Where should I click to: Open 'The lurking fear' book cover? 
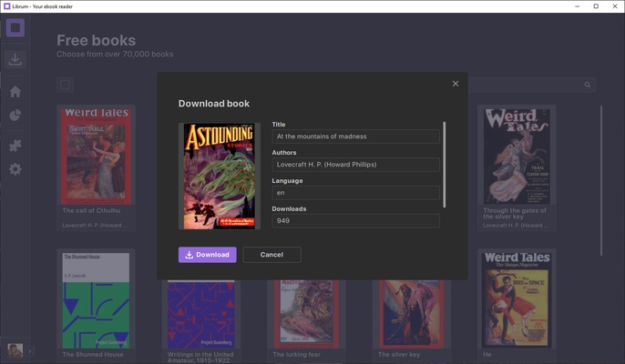point(306,314)
